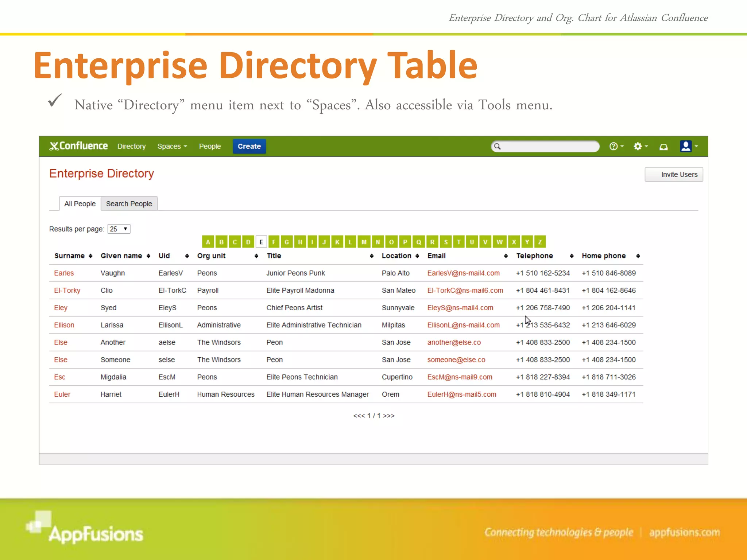Filter directory by letter J

point(324,242)
